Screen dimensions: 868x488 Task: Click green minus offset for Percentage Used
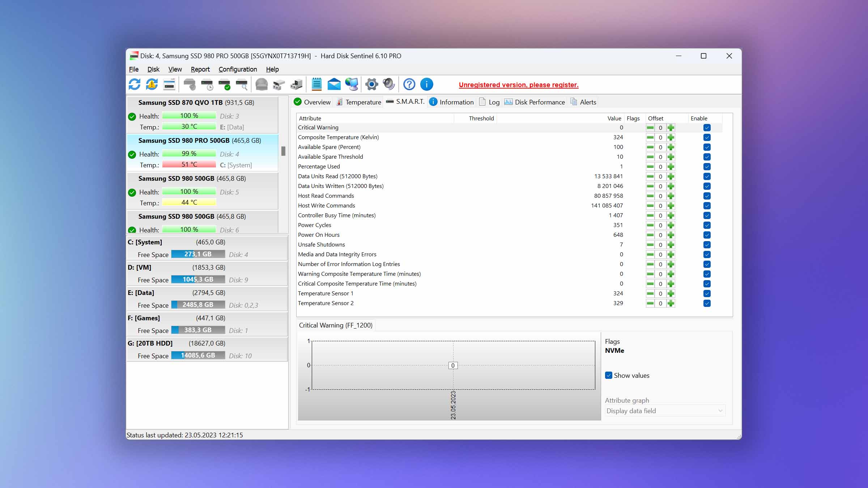650,167
